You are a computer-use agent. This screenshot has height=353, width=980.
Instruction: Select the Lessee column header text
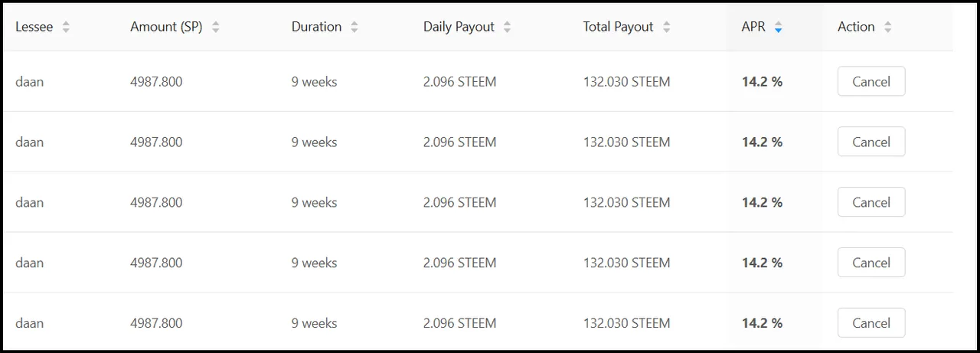[34, 27]
